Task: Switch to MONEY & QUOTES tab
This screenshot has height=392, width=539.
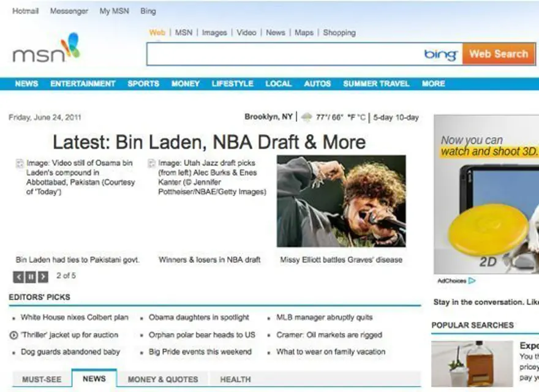Action: tap(163, 379)
